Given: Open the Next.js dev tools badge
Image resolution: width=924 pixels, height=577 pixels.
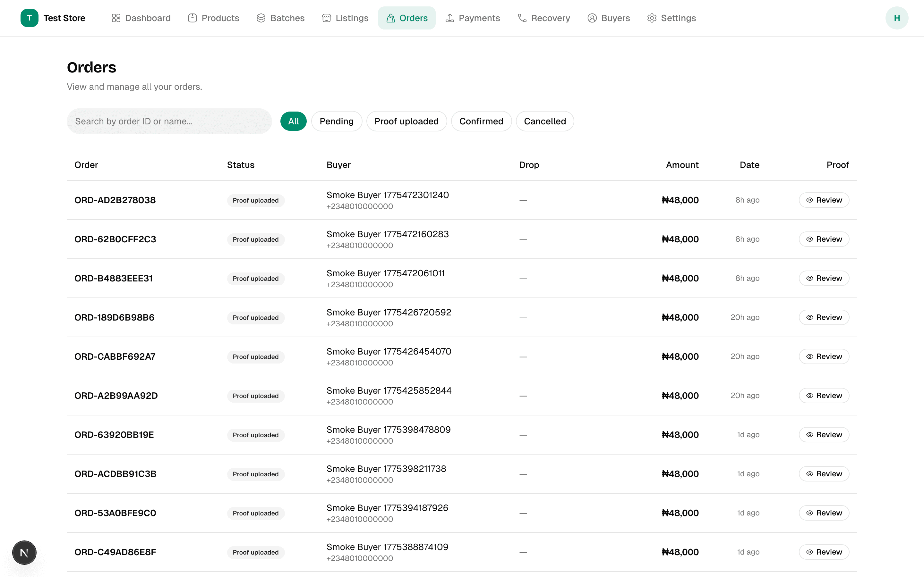Looking at the screenshot, I should click(x=24, y=552).
